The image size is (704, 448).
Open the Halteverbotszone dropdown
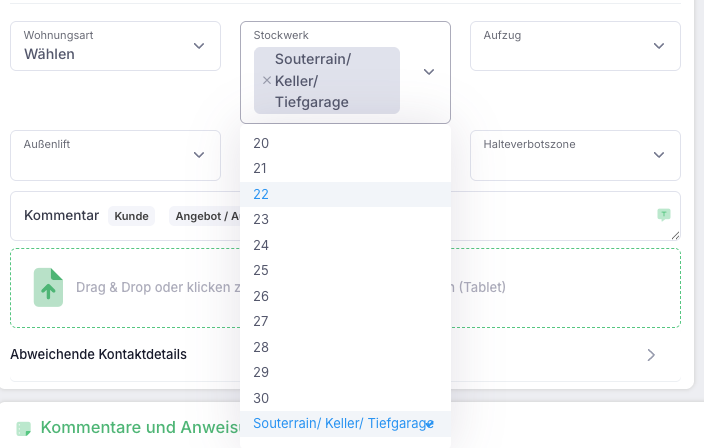coord(575,155)
